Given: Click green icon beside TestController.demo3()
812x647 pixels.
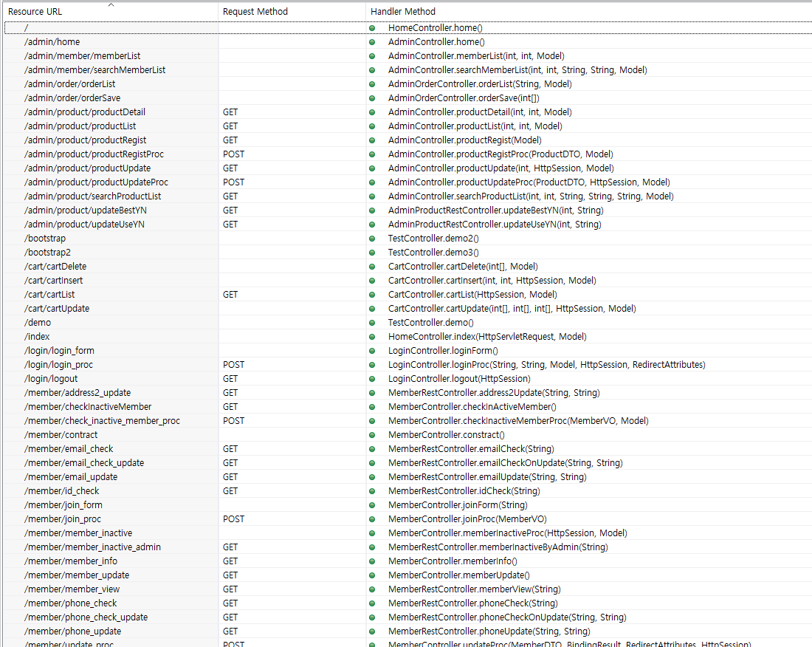Looking at the screenshot, I should tap(372, 253).
